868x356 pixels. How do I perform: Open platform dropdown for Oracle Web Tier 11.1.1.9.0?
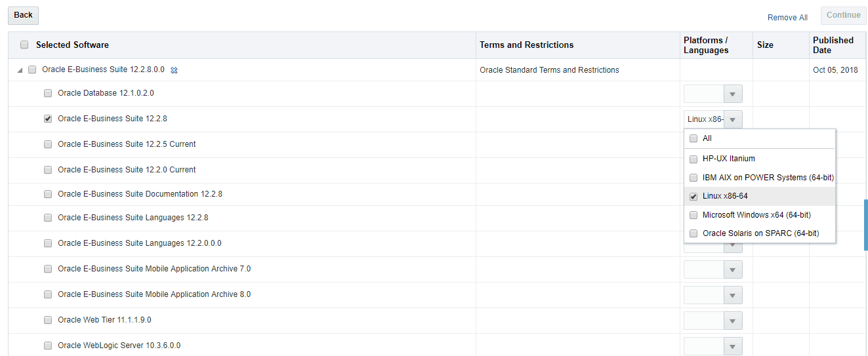[733, 321]
